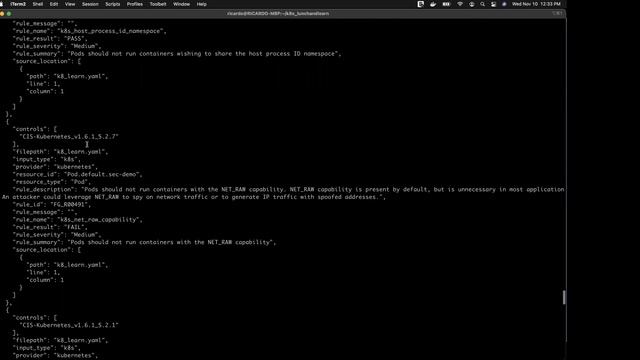
Task: Open the Help menu
Action: pyautogui.click(x=202, y=4)
